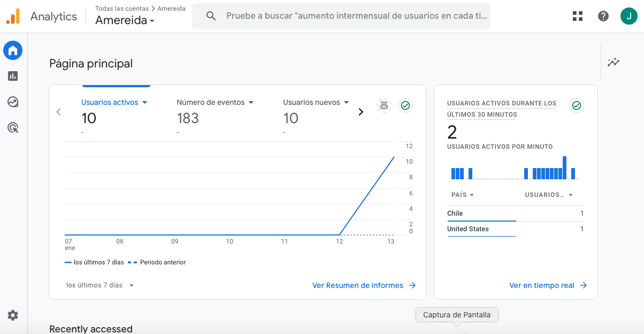The width and height of the screenshot is (644, 334).
Task: Select the Usuarios nuevos metric tab
Action: [316, 102]
